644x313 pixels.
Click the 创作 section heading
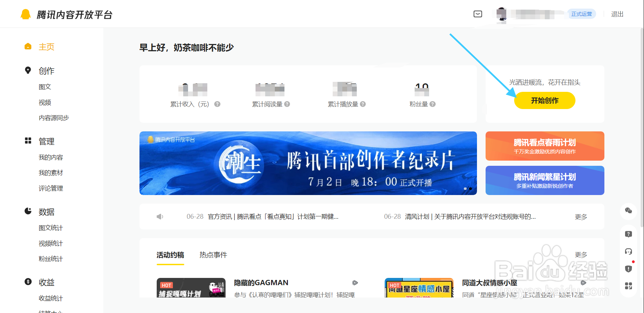46,71
